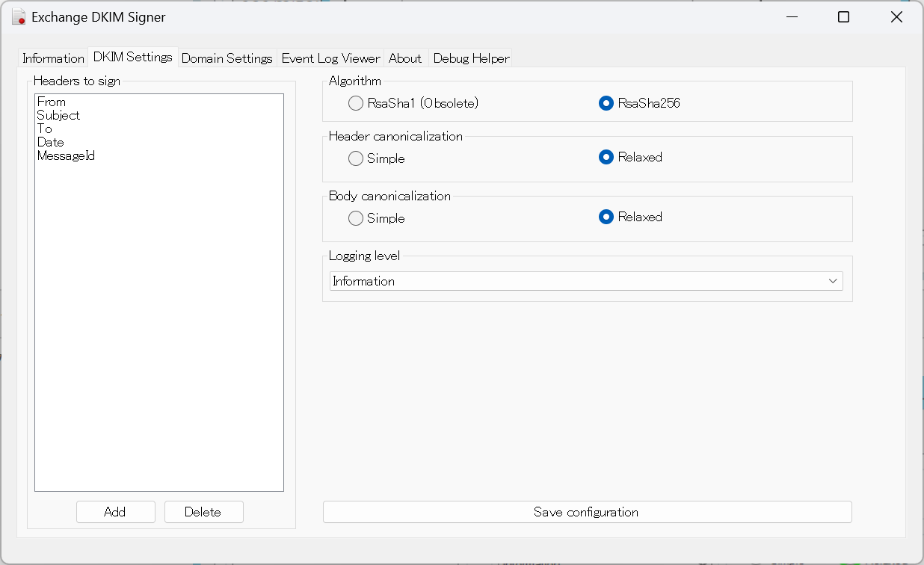
Task: Select the MessageId header entry
Action: tap(159, 155)
